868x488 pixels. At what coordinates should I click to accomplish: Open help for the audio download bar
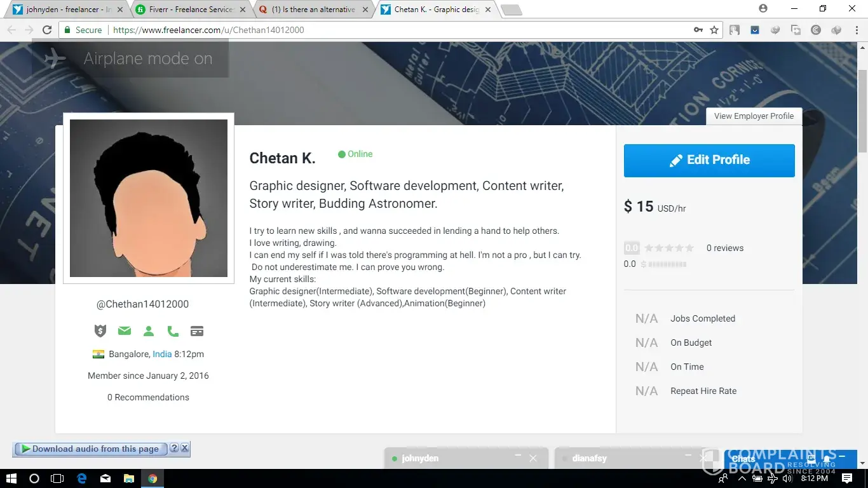[174, 449]
